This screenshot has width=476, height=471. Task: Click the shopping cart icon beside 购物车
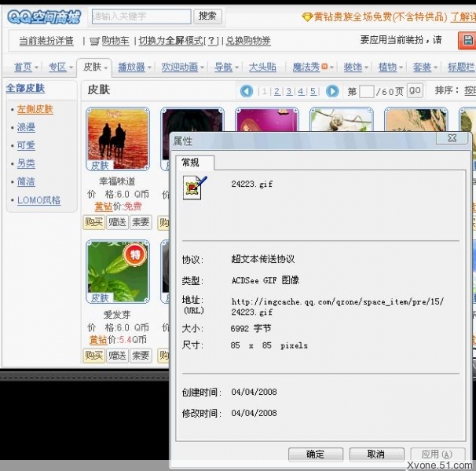95,42
